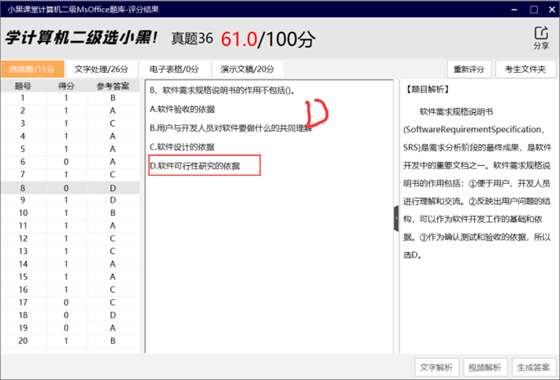Viewport: 560px width, 380px height.
Task: Select question row 19 in list
Action: tap(70, 328)
